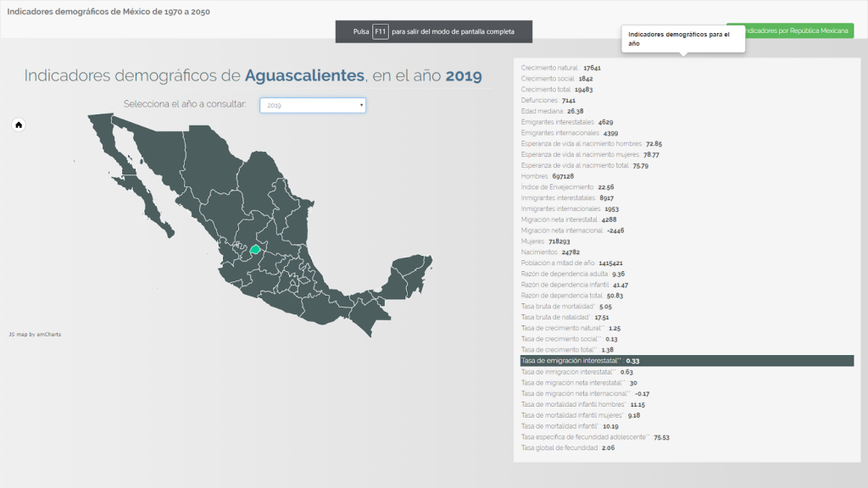Image resolution: width=868 pixels, height=488 pixels.
Task: Click the Crecimiento natural indicator row
Action: (x=561, y=67)
